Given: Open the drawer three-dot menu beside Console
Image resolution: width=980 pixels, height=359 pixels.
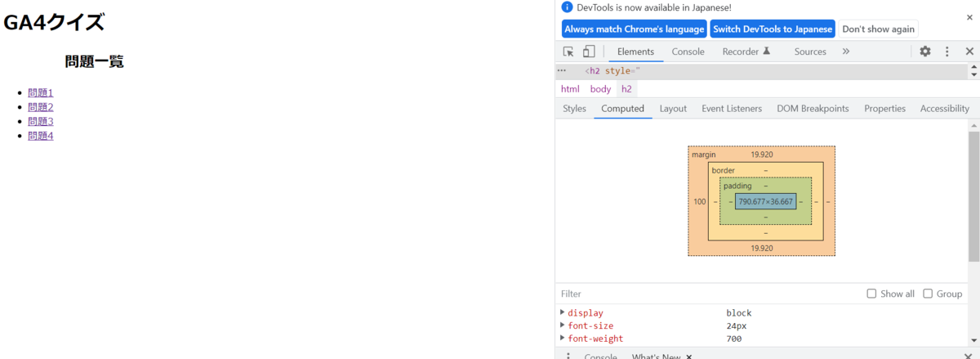Looking at the screenshot, I should 568,357.
